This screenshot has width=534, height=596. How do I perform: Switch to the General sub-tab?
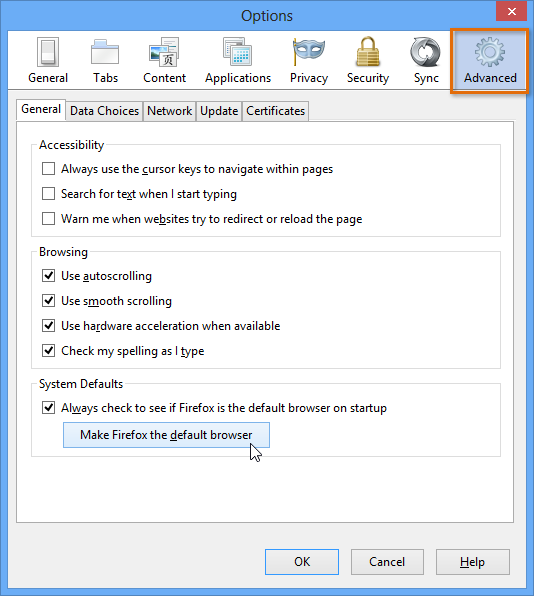[41, 109]
